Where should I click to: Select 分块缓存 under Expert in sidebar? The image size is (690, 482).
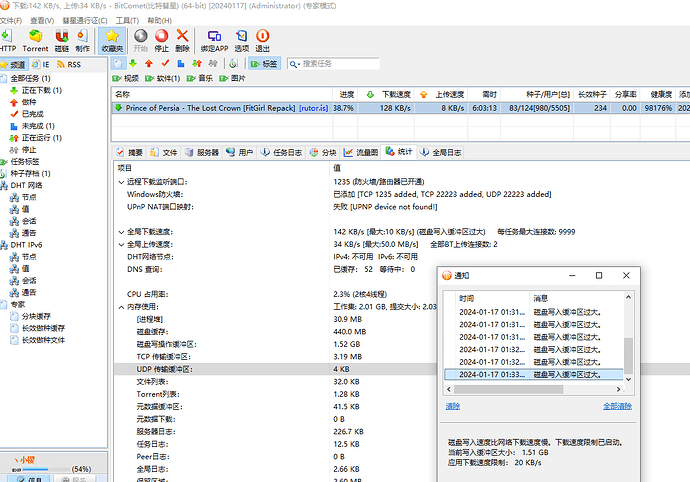click(36, 316)
